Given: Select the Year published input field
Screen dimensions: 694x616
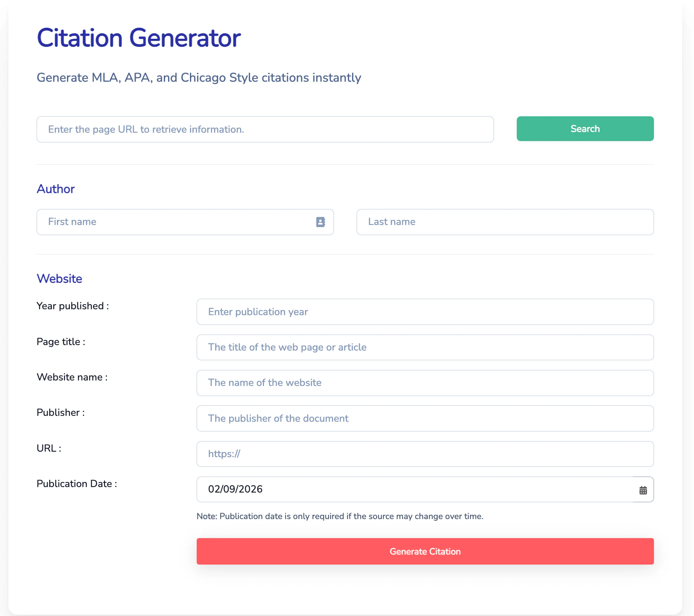Looking at the screenshot, I should [425, 312].
